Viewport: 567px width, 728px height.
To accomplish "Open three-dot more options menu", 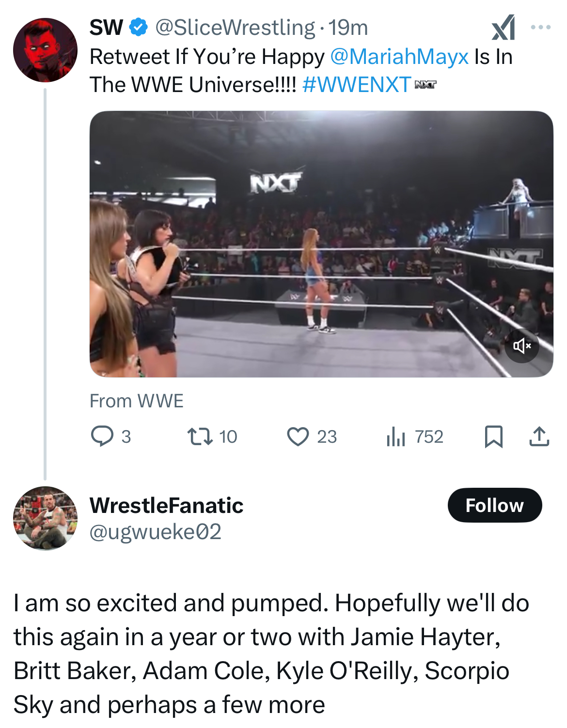I will click(540, 28).
